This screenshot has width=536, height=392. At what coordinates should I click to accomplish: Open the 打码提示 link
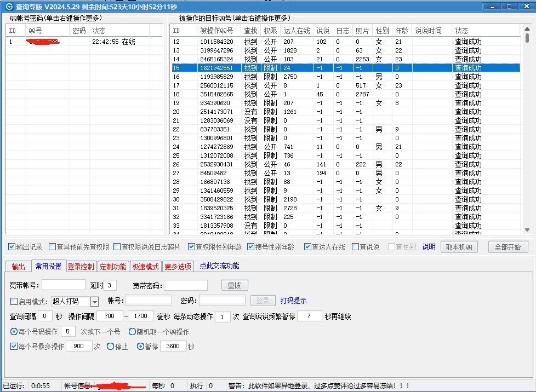[293, 301]
